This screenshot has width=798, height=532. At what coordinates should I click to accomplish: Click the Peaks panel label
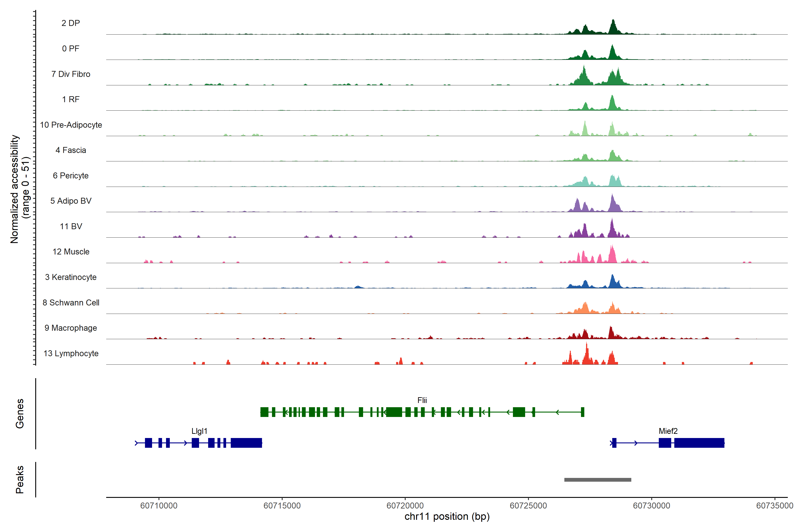20,479
